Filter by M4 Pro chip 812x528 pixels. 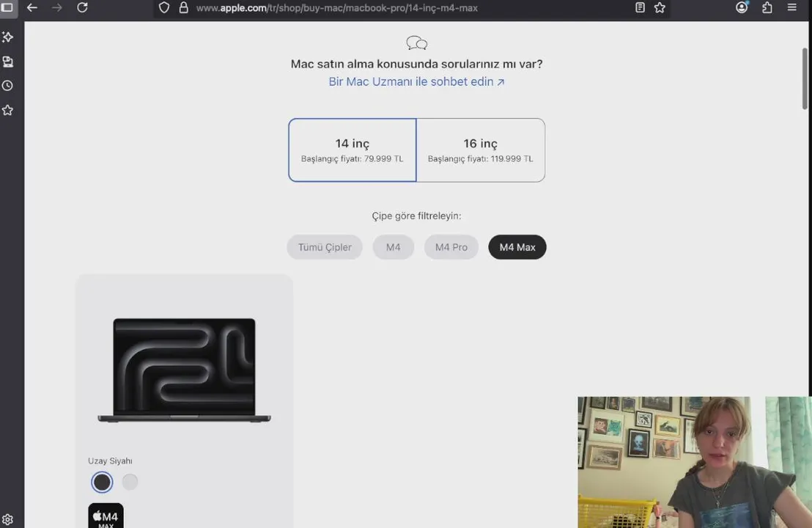point(451,247)
